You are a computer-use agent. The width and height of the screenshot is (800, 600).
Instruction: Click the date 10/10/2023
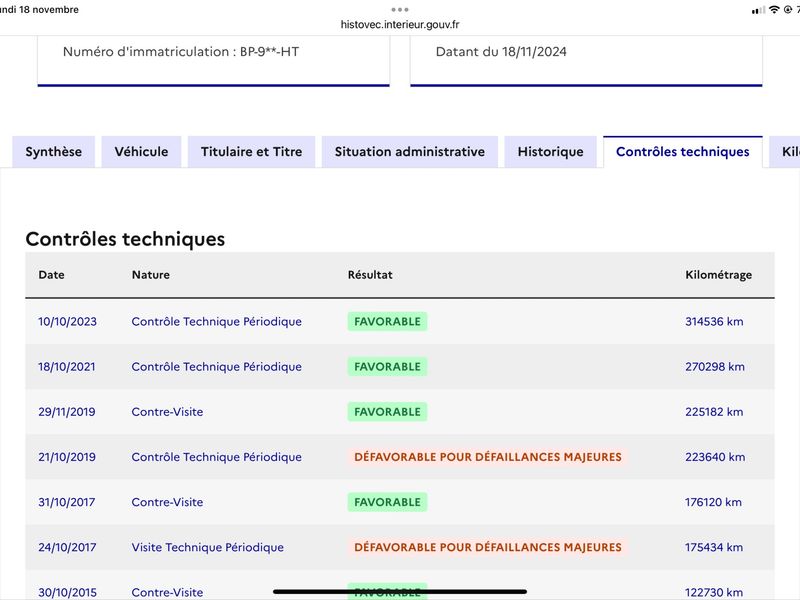click(x=67, y=321)
